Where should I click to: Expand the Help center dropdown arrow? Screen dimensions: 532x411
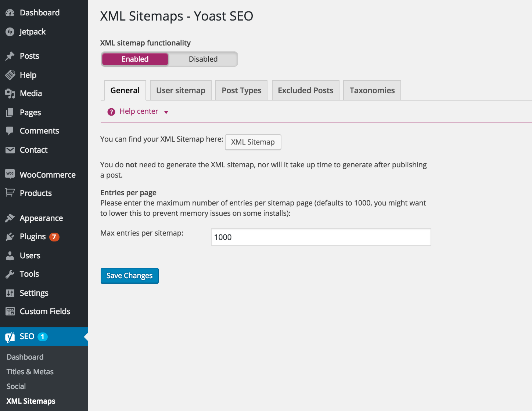click(x=166, y=112)
